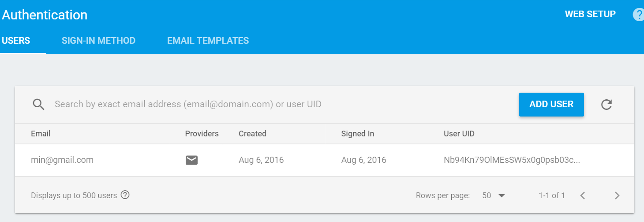The height and width of the screenshot is (222, 644).
Task: Click the email provider envelope icon
Action: point(191,160)
